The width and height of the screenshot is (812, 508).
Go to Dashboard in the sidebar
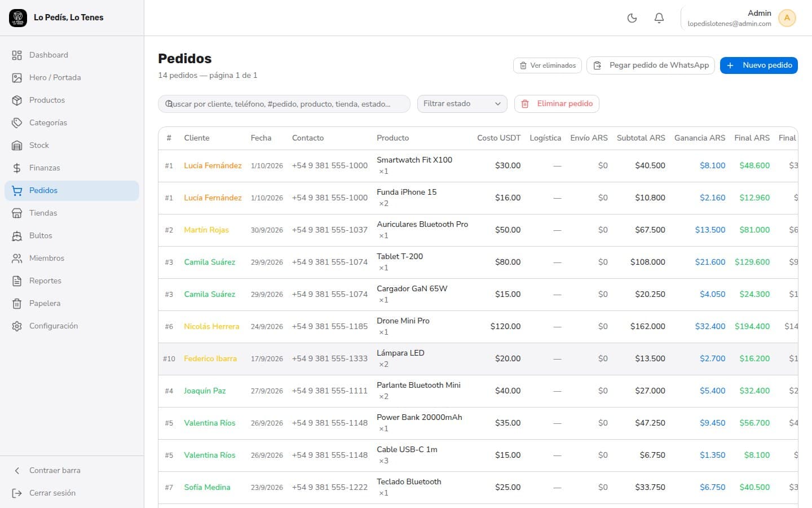point(72,55)
